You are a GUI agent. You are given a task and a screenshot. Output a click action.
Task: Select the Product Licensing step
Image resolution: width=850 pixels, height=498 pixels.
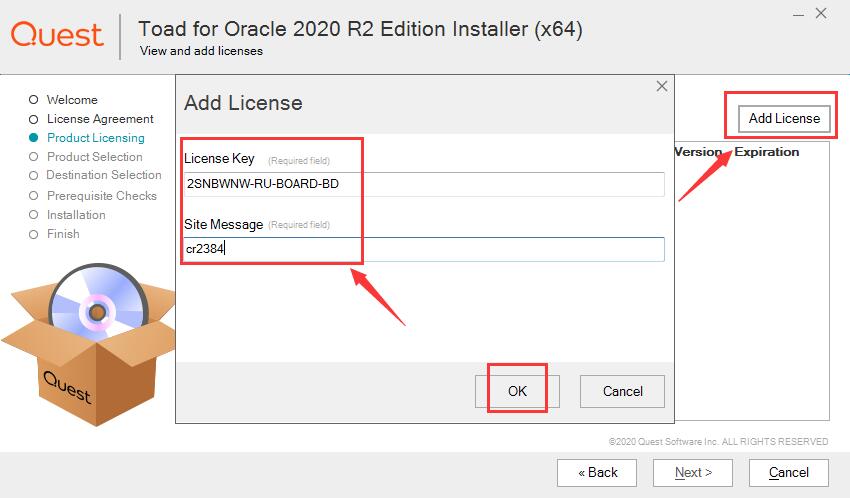tap(95, 138)
